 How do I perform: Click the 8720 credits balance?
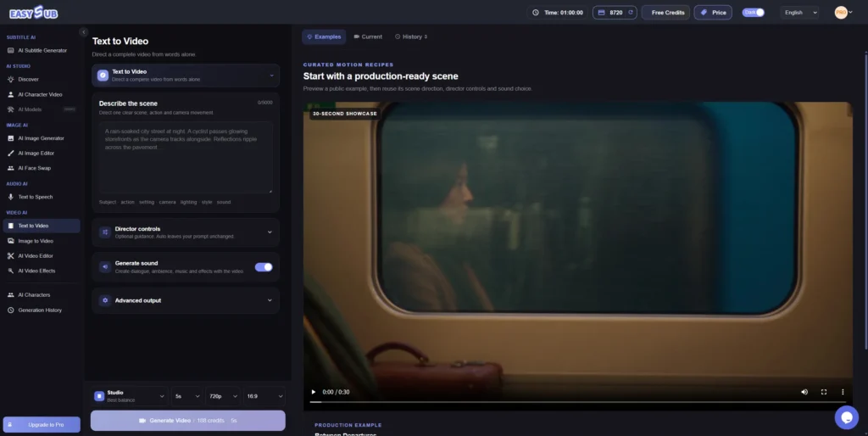[615, 12]
